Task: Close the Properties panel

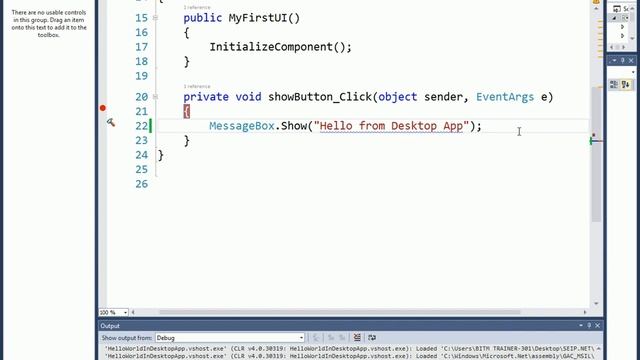Action: 631,60
